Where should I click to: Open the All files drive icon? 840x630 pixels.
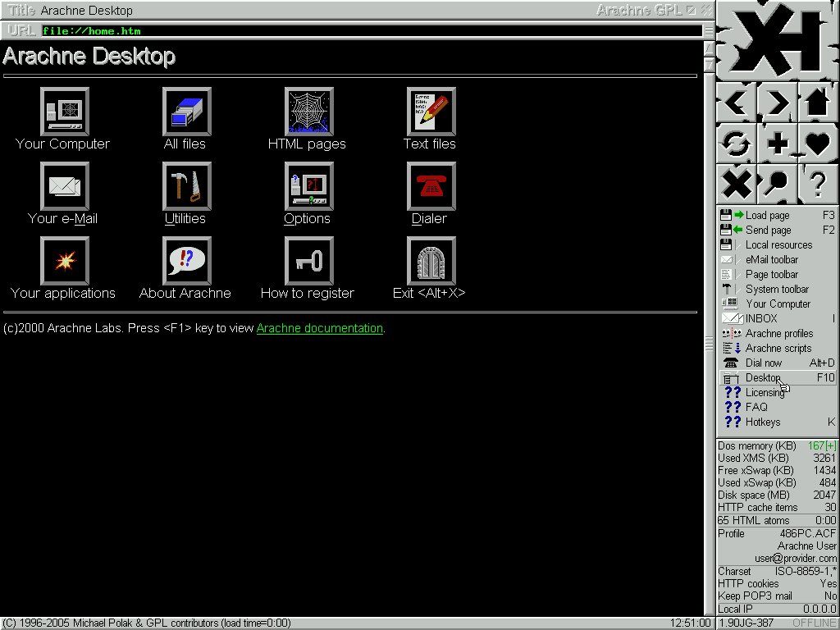click(x=186, y=112)
